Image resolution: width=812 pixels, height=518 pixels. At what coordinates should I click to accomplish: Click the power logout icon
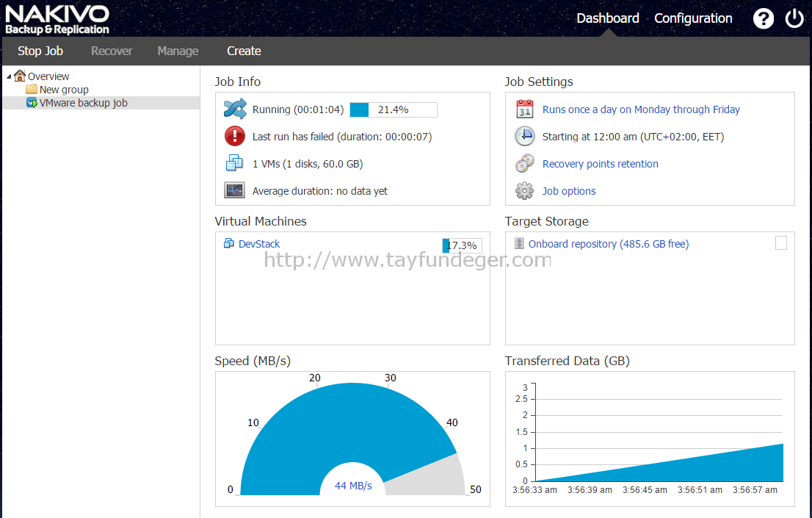[x=794, y=18]
